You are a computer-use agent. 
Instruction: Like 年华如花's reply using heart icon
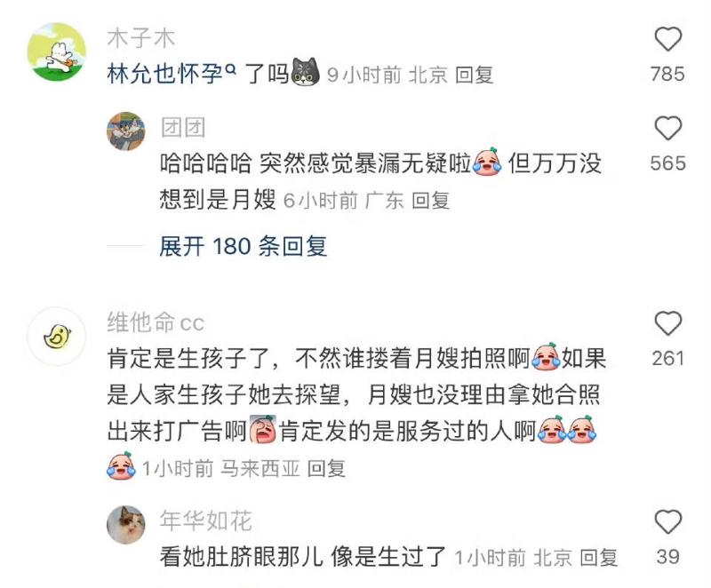point(668,522)
